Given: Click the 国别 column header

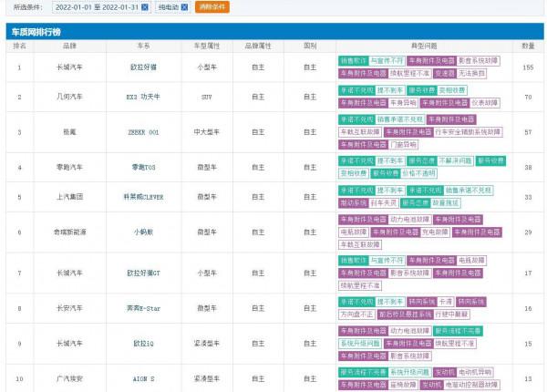Looking at the screenshot, I should 310,46.
